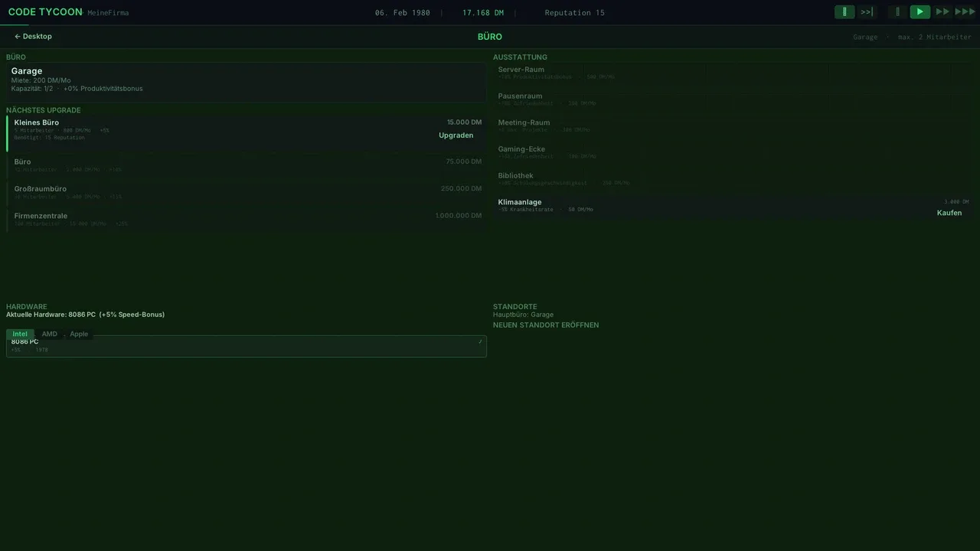This screenshot has width=980, height=551.
Task: Click the skip-to-next-event >>| icon
Action: tap(867, 12)
